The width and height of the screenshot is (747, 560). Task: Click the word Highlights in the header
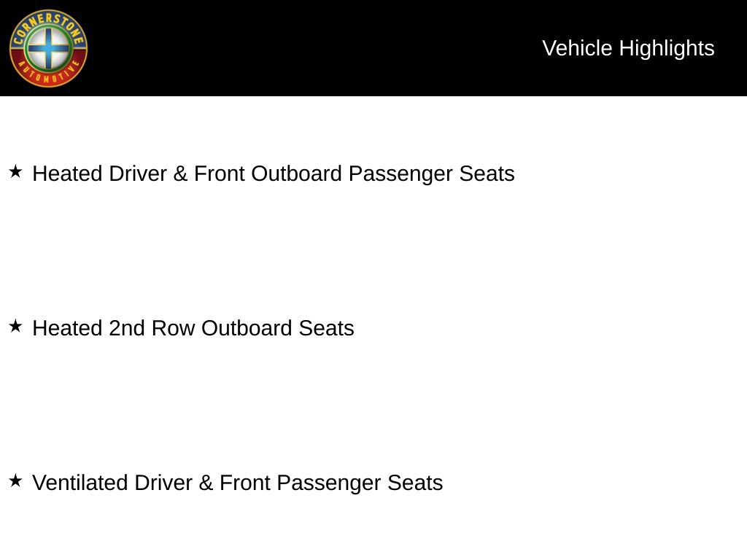pyautogui.click(x=667, y=49)
